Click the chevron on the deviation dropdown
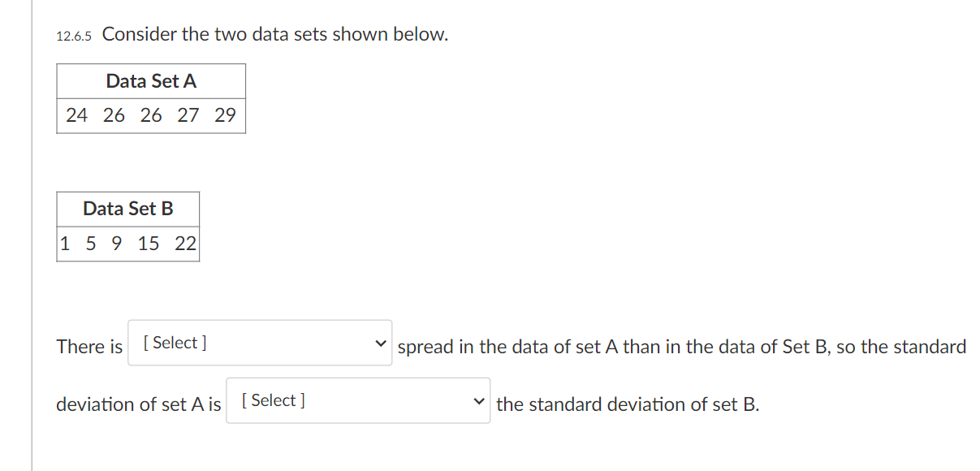Viewport: 980px width, 471px height. [x=479, y=400]
